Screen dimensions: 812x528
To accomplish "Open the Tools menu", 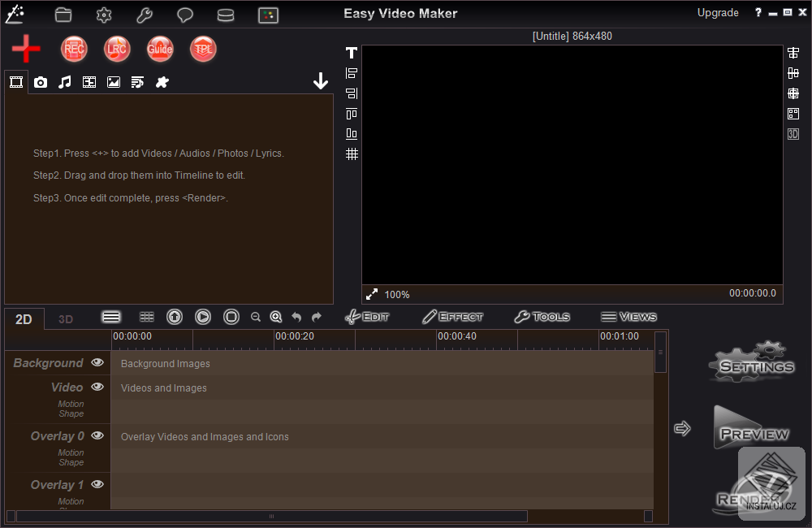I will pos(542,317).
